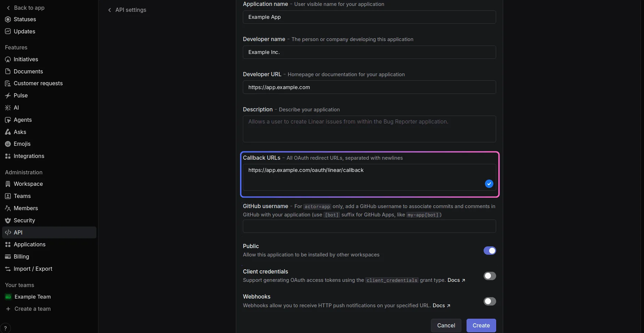Click the Create button
644x333 pixels.
481,325
